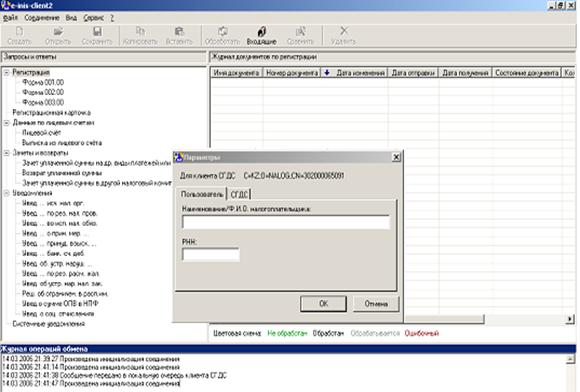Sort by Дата получения column
This screenshot has height=392, width=580.
[465, 73]
